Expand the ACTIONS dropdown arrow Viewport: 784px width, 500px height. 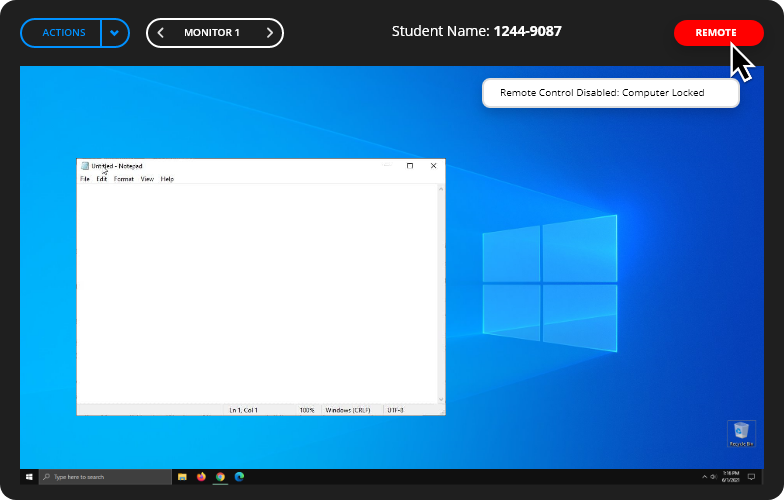[115, 33]
